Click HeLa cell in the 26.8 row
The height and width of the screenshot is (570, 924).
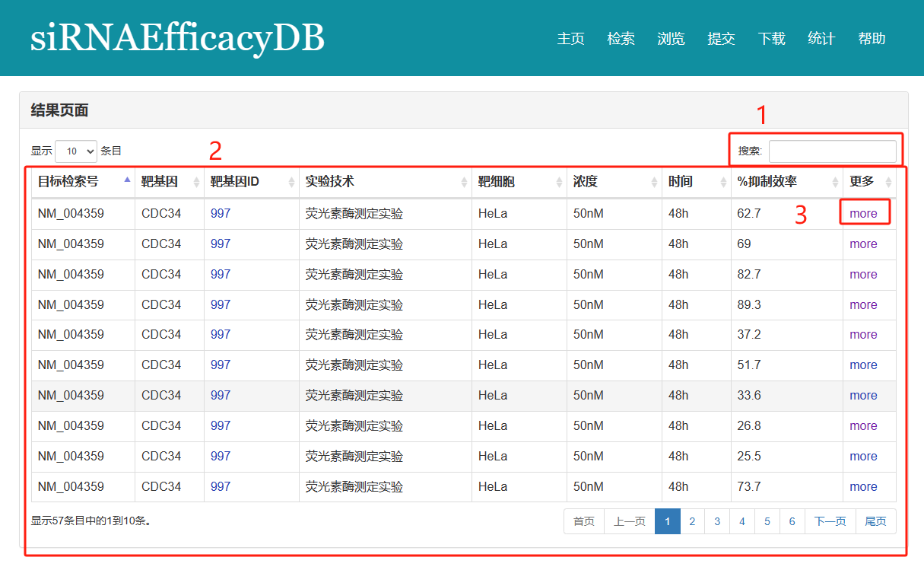493,426
